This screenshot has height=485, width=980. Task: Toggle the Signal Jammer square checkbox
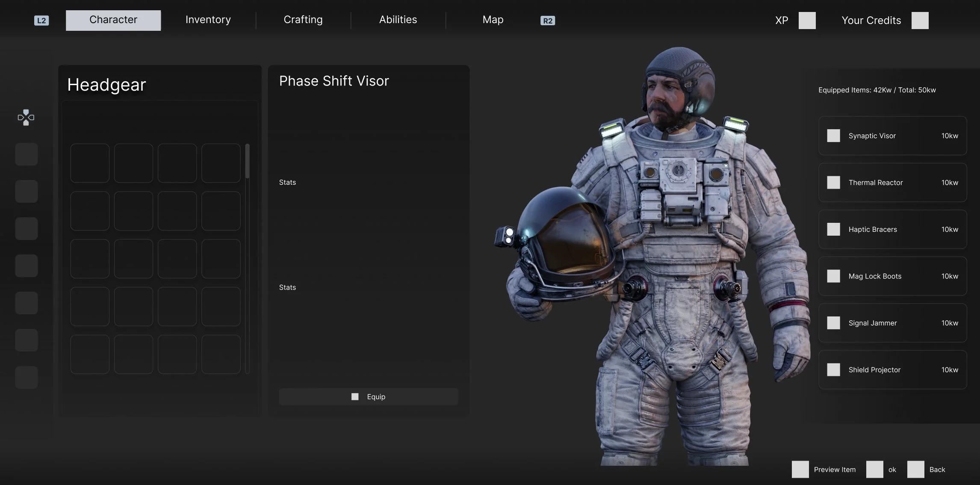coord(833,323)
